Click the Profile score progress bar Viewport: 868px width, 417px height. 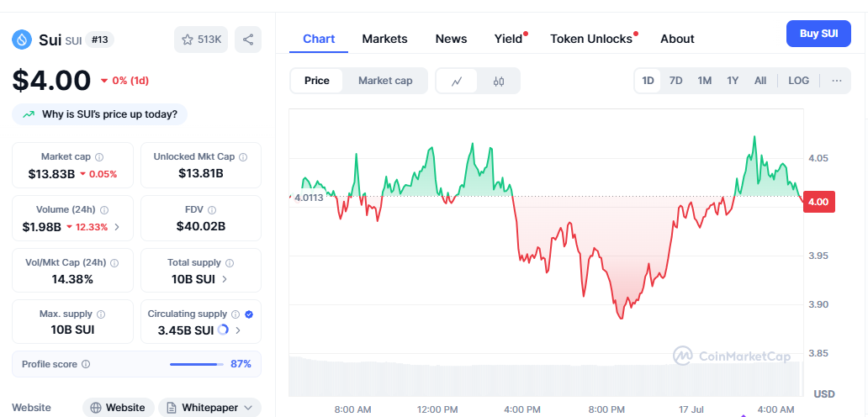196,364
